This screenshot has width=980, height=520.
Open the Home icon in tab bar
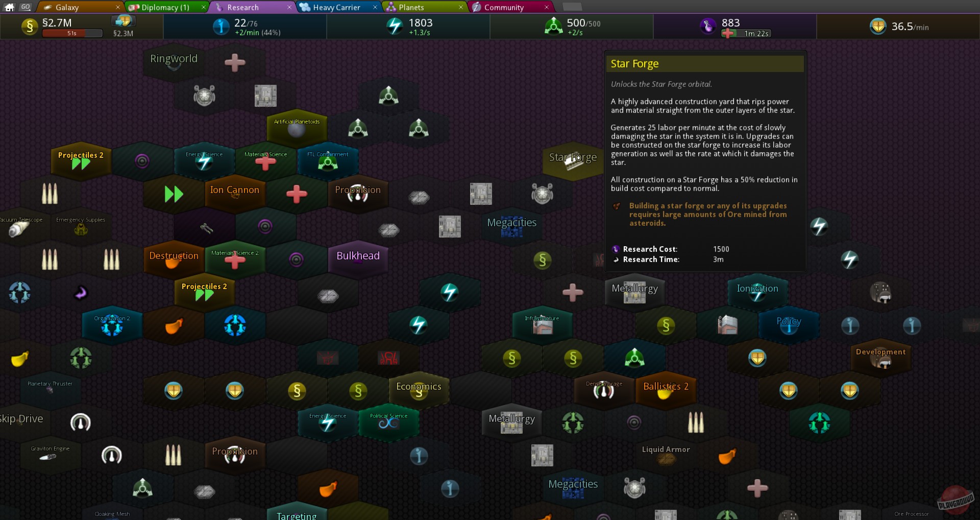click(x=9, y=7)
